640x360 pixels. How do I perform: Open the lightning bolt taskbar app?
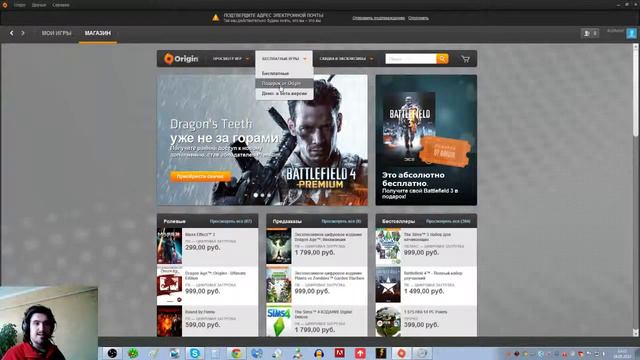(380, 353)
